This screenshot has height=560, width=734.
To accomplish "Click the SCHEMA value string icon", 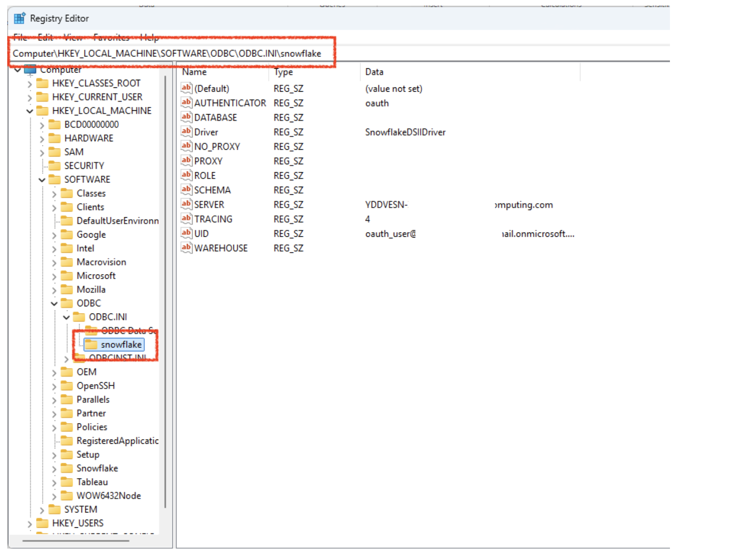I will coord(186,190).
